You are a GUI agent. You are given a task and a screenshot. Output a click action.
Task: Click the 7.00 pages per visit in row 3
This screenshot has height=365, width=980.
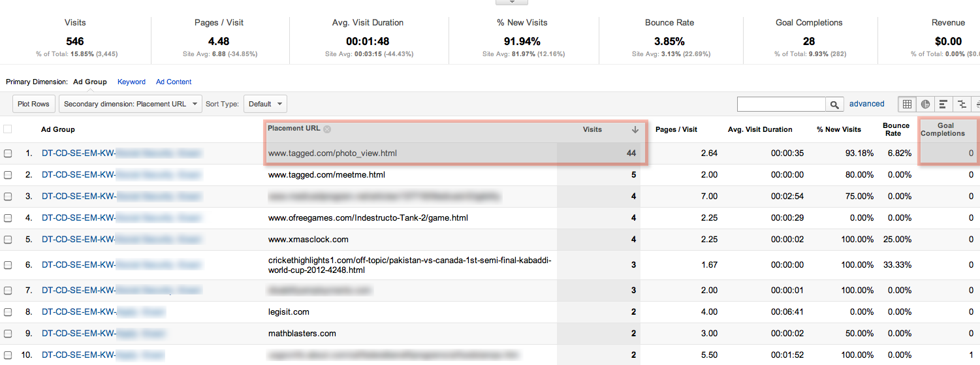(x=708, y=197)
